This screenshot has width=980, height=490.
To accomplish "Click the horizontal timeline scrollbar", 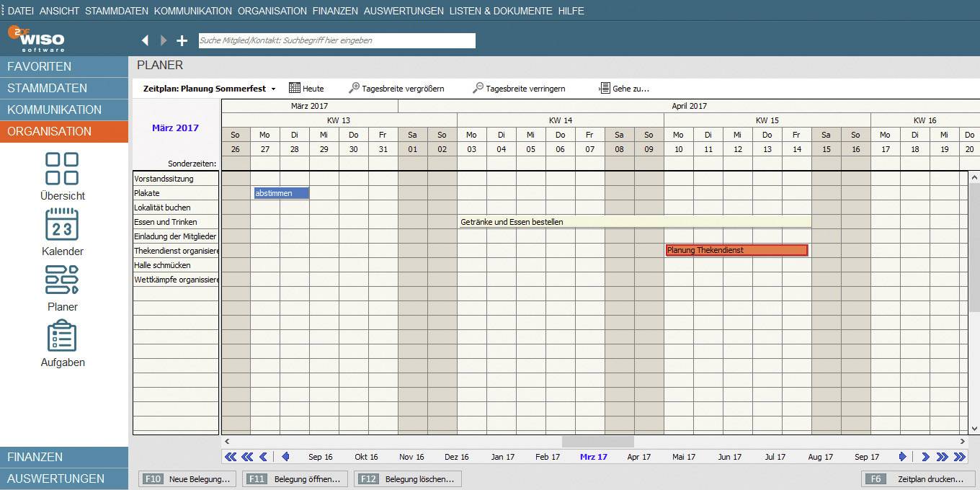I will coord(597,440).
